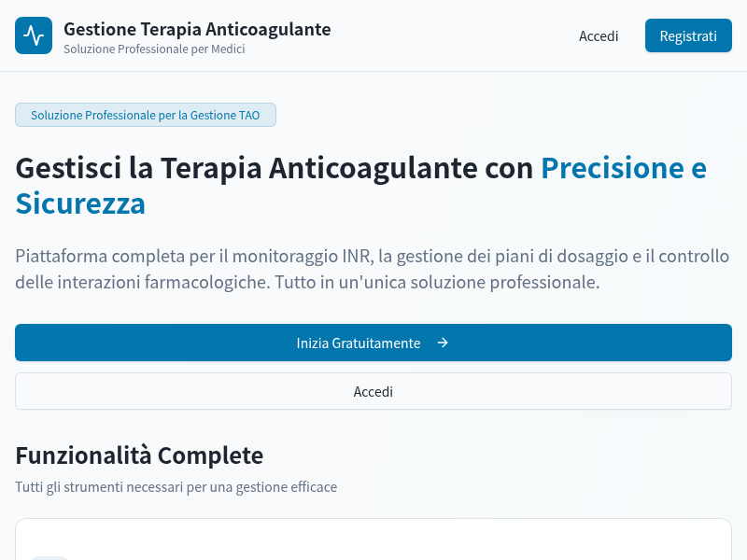This screenshot has height=560, width=747.
Task: Start with the Inizia Gratuitamente button
Action: [373, 343]
